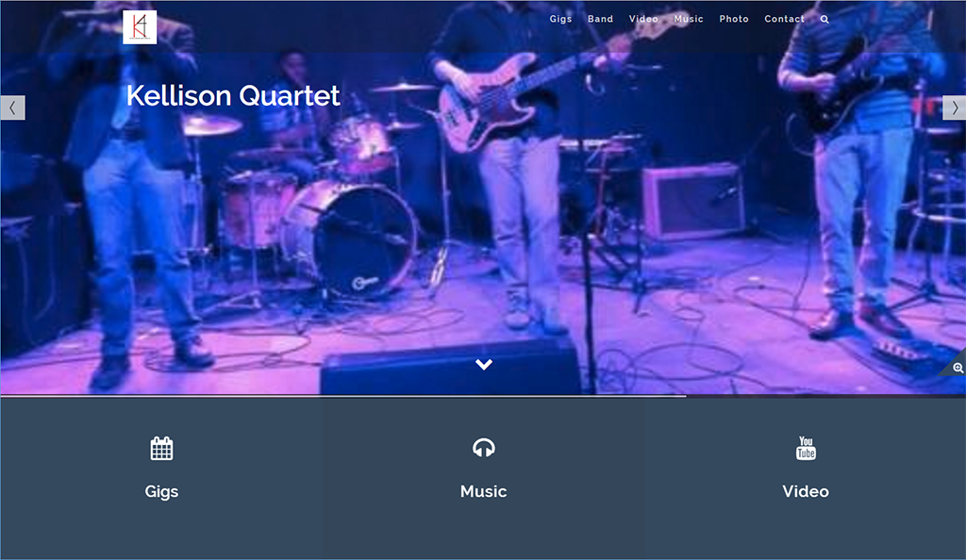Open the Contact navigation link

(x=784, y=19)
